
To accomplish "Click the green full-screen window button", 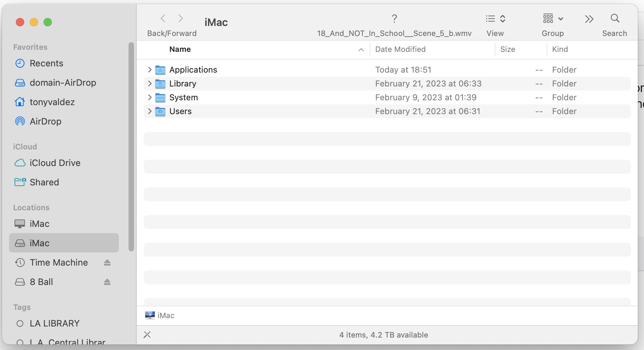I will [x=48, y=22].
